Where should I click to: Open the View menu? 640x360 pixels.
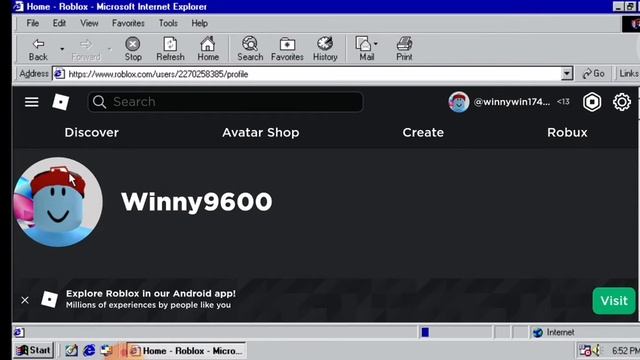89,23
